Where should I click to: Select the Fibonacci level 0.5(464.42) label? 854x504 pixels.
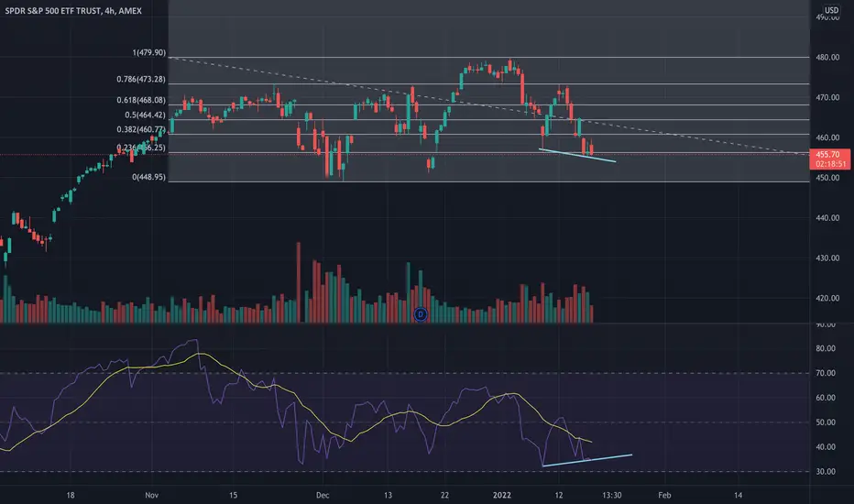pyautogui.click(x=145, y=115)
